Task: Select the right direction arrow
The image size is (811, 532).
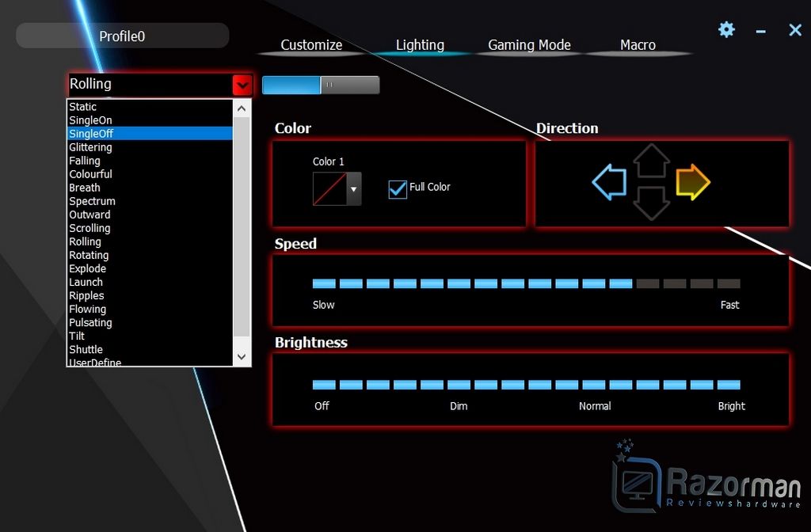Action: [693, 182]
